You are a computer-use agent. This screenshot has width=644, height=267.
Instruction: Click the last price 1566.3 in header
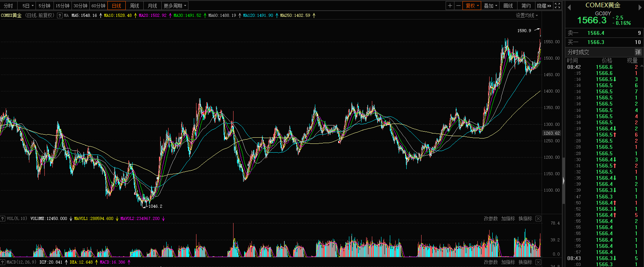pyautogui.click(x=592, y=20)
